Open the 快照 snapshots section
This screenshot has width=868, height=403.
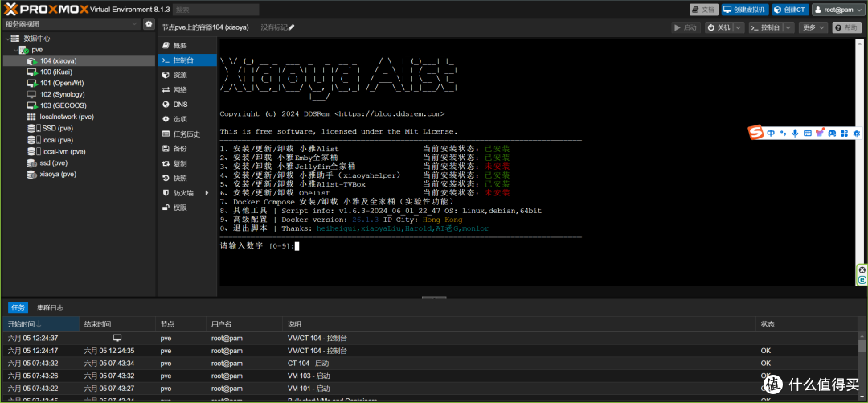[x=180, y=178]
